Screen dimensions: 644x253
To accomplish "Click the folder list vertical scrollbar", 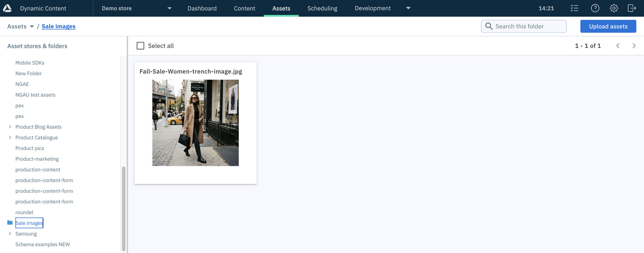I will point(124,209).
